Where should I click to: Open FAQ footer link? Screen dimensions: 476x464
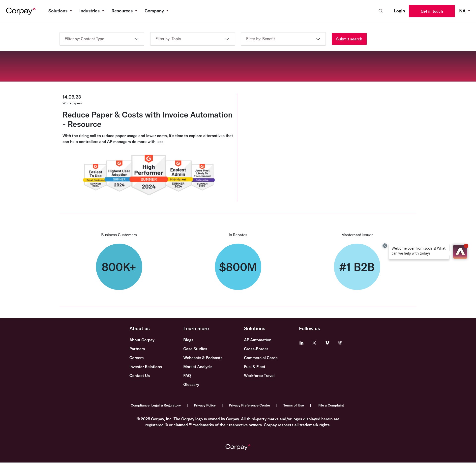(x=187, y=376)
